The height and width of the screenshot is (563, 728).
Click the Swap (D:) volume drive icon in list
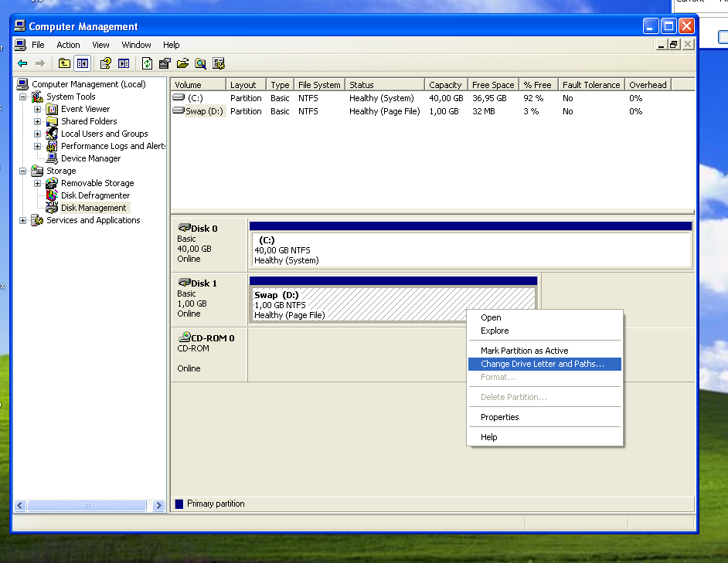[x=179, y=110]
